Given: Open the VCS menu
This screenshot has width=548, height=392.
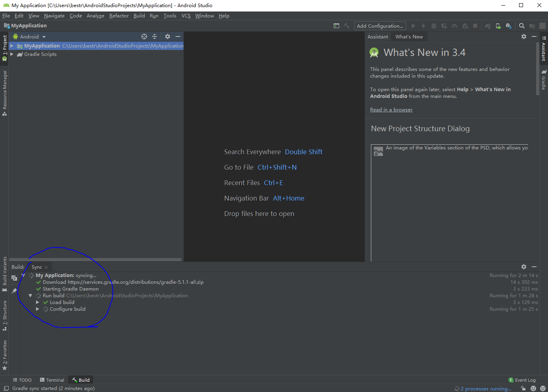Looking at the screenshot, I should click(x=186, y=16).
